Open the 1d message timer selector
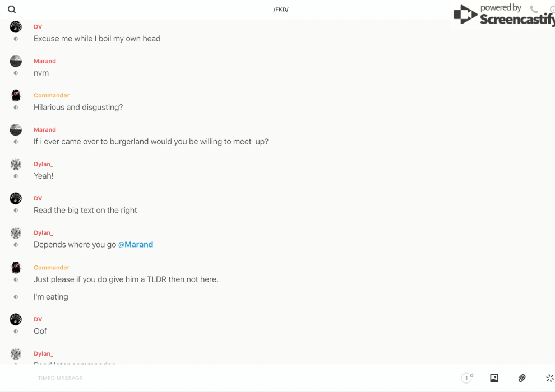Image resolution: width=555 pixels, height=392 pixels. [x=467, y=378]
